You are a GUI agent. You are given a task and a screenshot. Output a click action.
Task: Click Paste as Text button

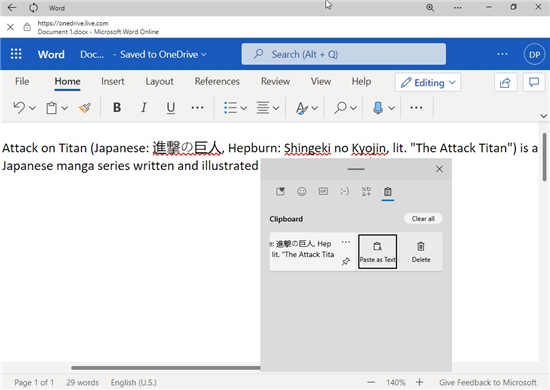click(377, 252)
